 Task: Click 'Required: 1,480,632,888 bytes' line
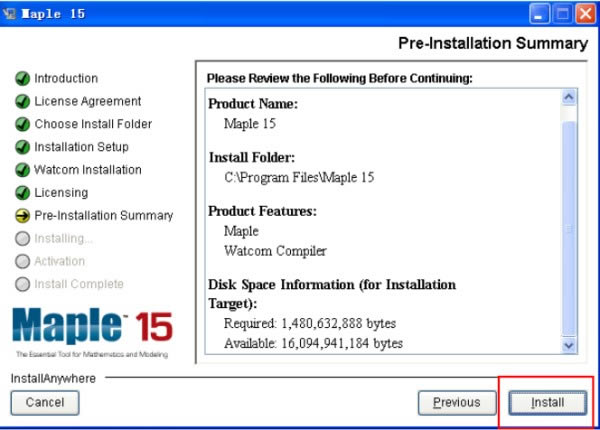310,324
